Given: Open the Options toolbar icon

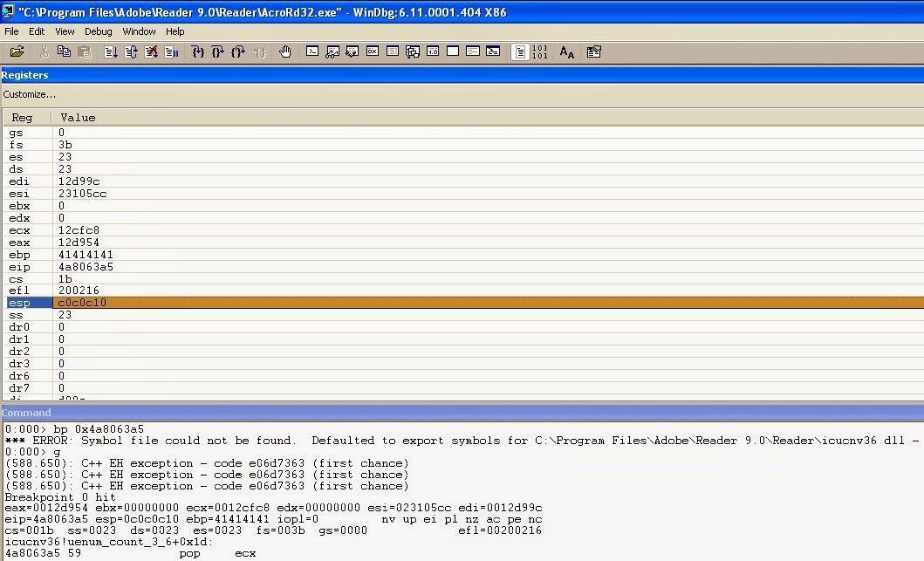Looking at the screenshot, I should [x=594, y=52].
